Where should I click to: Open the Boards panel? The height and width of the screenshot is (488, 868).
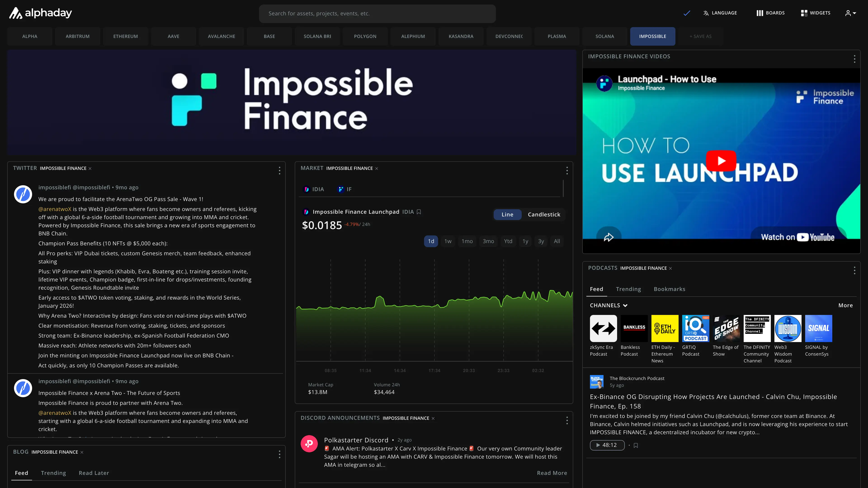tap(770, 13)
